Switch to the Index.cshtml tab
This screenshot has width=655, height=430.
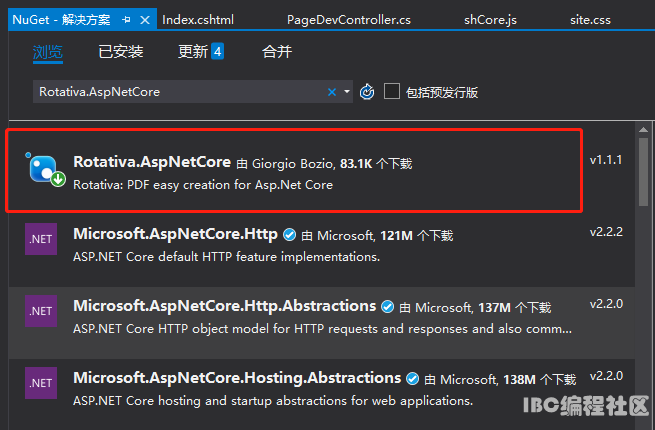(198, 20)
